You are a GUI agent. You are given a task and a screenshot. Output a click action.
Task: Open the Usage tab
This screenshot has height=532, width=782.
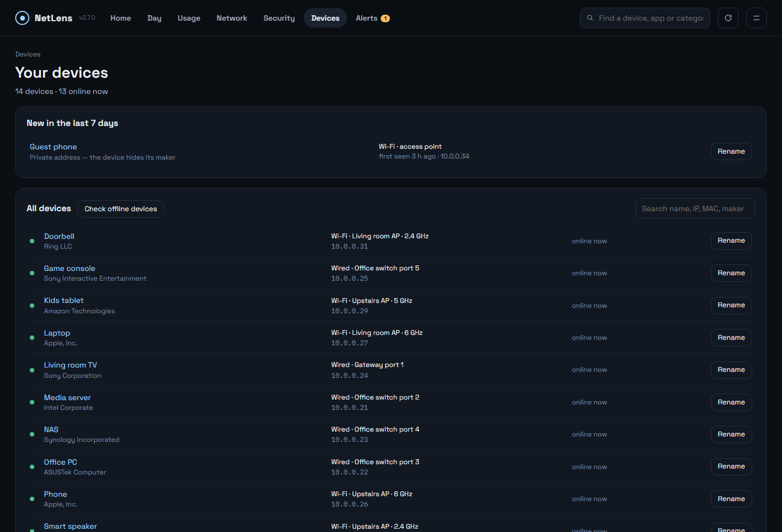[x=189, y=18]
